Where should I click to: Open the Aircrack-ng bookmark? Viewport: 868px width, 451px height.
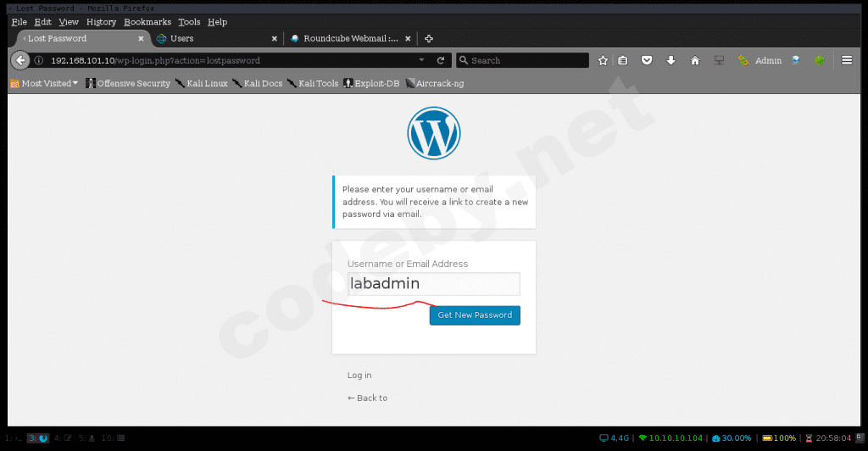(435, 84)
